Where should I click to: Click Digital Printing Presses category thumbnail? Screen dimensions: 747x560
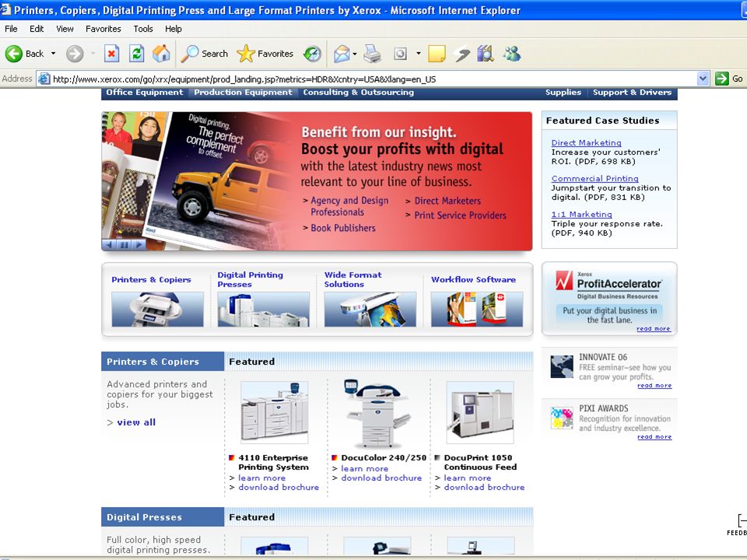pyautogui.click(x=264, y=310)
